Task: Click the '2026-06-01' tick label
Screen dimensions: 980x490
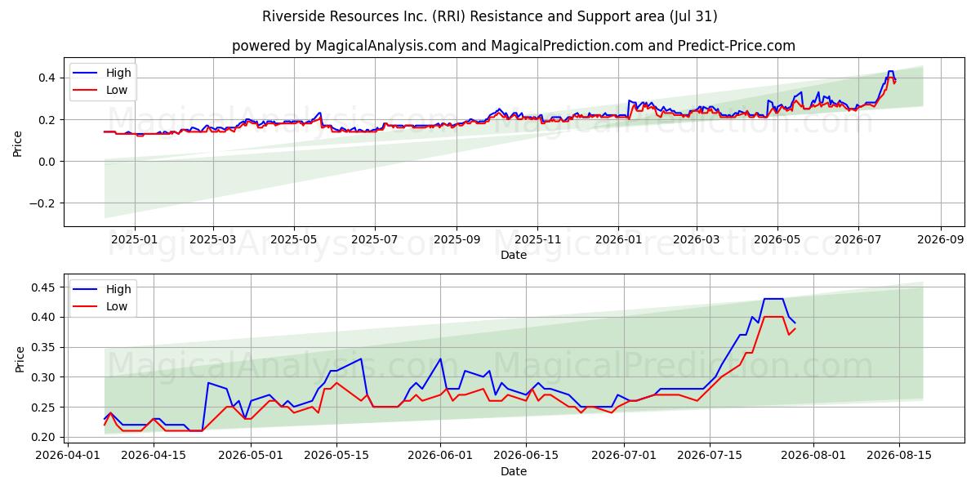Action: (440, 456)
